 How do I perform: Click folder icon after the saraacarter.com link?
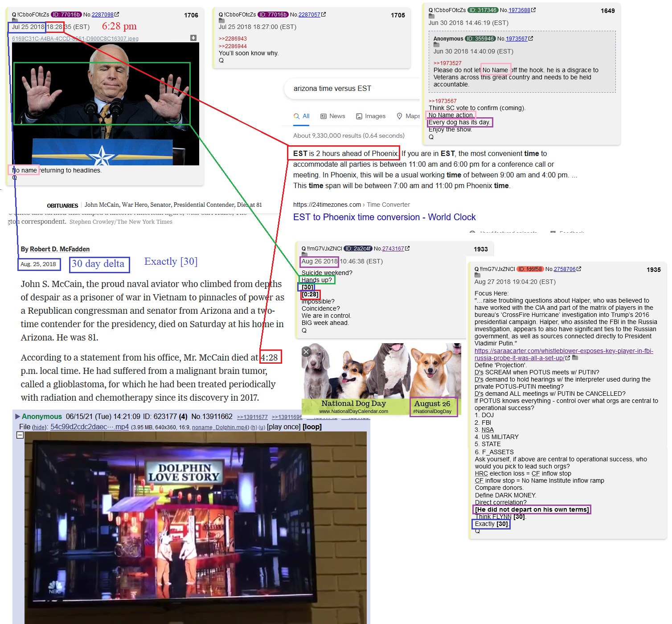tap(575, 358)
